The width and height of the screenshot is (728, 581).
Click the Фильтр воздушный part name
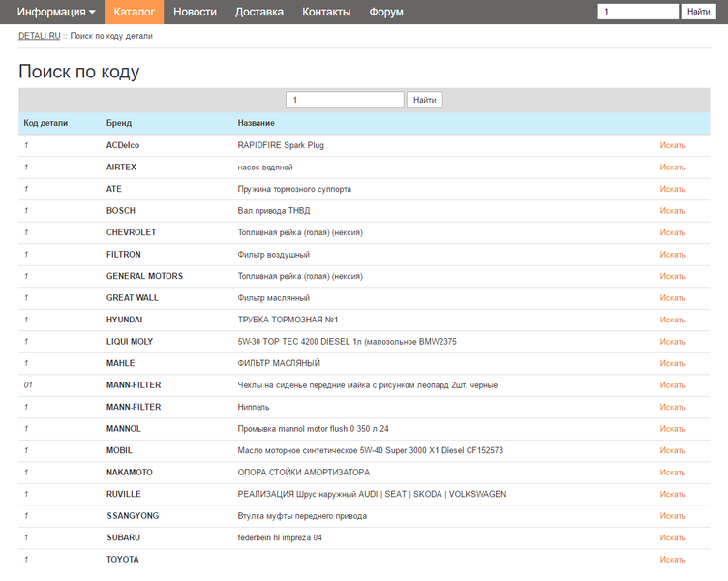pyautogui.click(x=273, y=255)
